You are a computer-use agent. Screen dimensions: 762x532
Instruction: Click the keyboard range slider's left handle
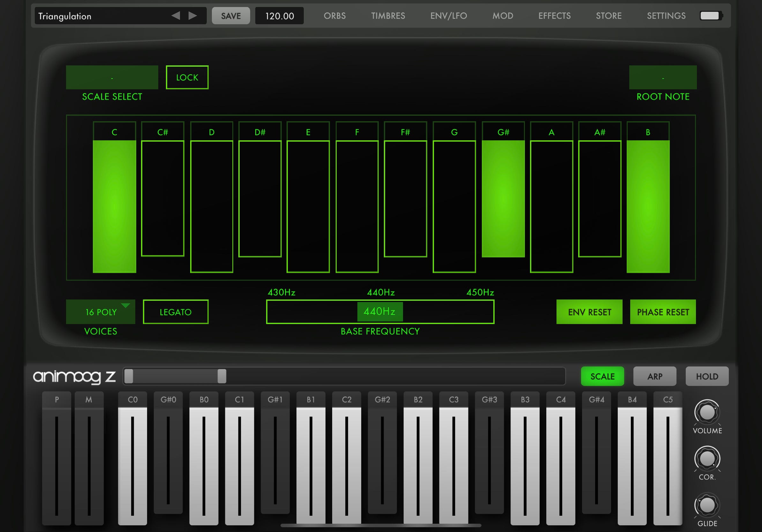pos(129,376)
